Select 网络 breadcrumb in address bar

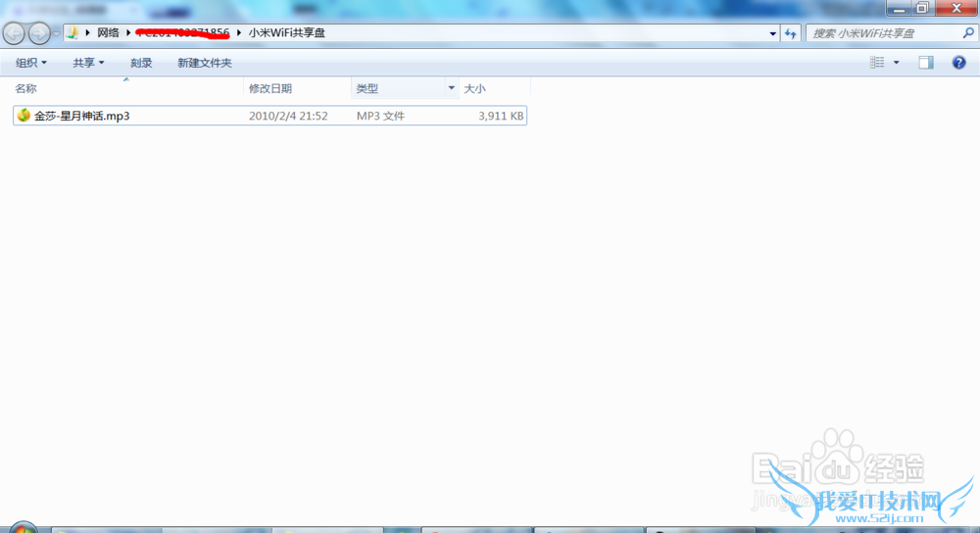coord(108,32)
